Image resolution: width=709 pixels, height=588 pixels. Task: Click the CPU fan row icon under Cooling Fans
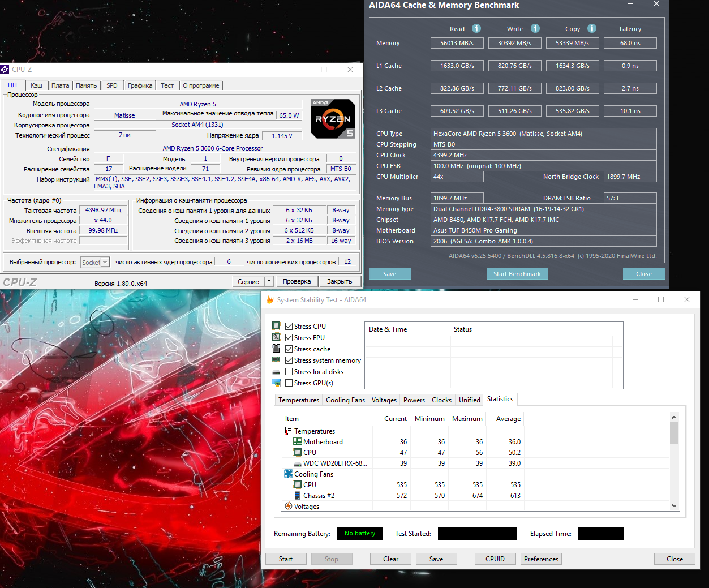pos(298,484)
